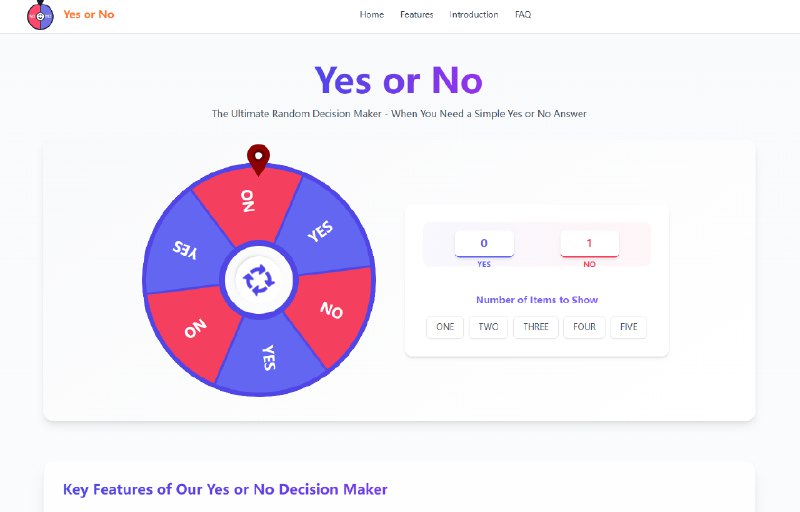Click the Yes or No logo icon
The width and height of the screenshot is (800, 512).
click(40, 15)
